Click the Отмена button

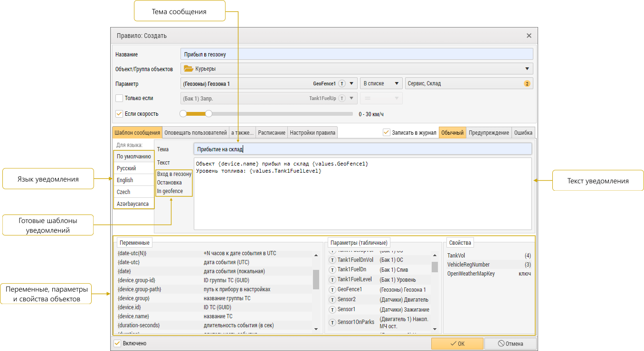coord(511,344)
